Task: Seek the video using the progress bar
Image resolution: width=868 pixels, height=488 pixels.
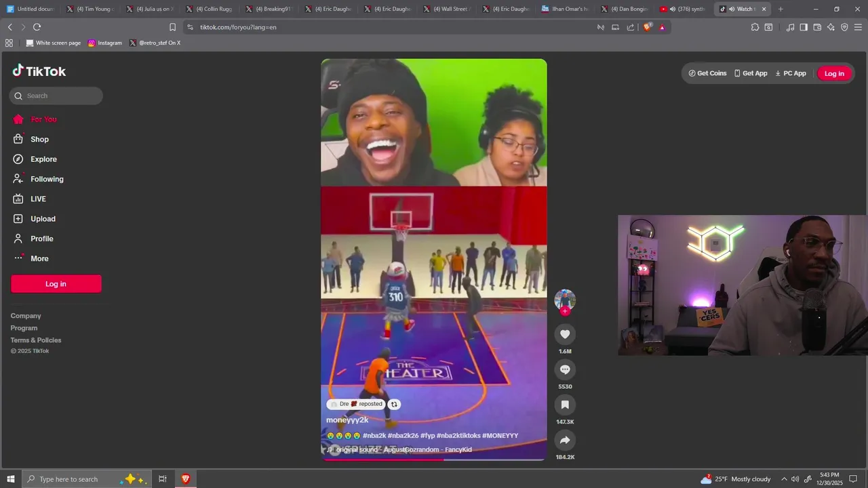Action: [x=434, y=460]
